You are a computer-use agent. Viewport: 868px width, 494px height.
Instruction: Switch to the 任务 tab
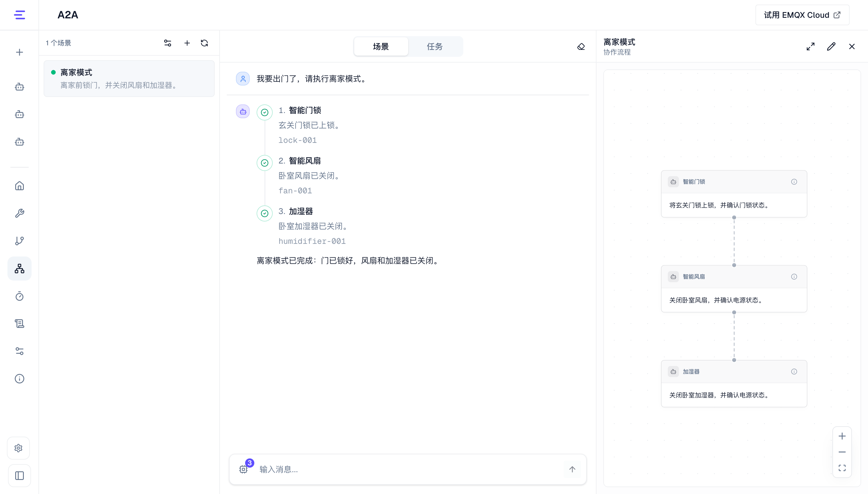(435, 46)
